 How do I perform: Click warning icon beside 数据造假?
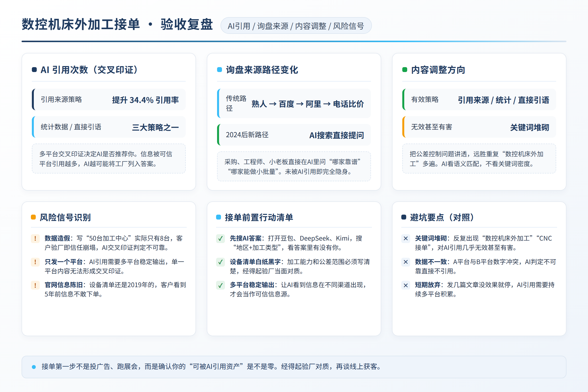35,238
